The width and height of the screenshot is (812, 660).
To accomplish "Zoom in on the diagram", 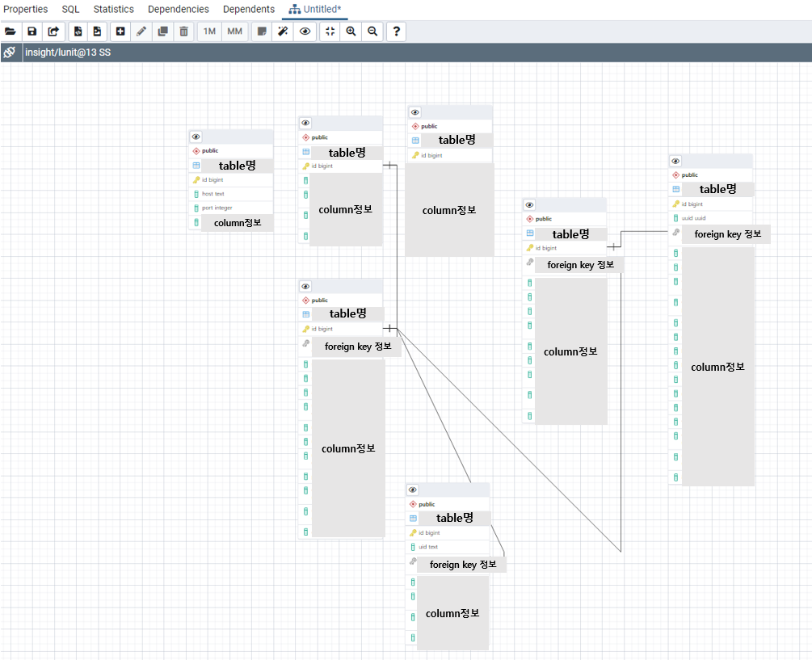I will pos(351,31).
